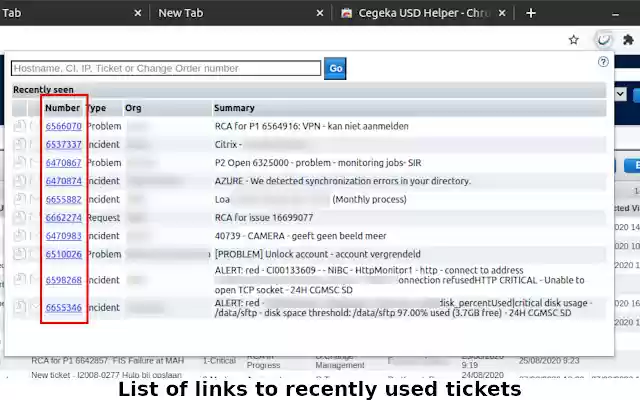The height and width of the screenshot is (400, 640).
Task: Click the Go button
Action: (x=335, y=69)
